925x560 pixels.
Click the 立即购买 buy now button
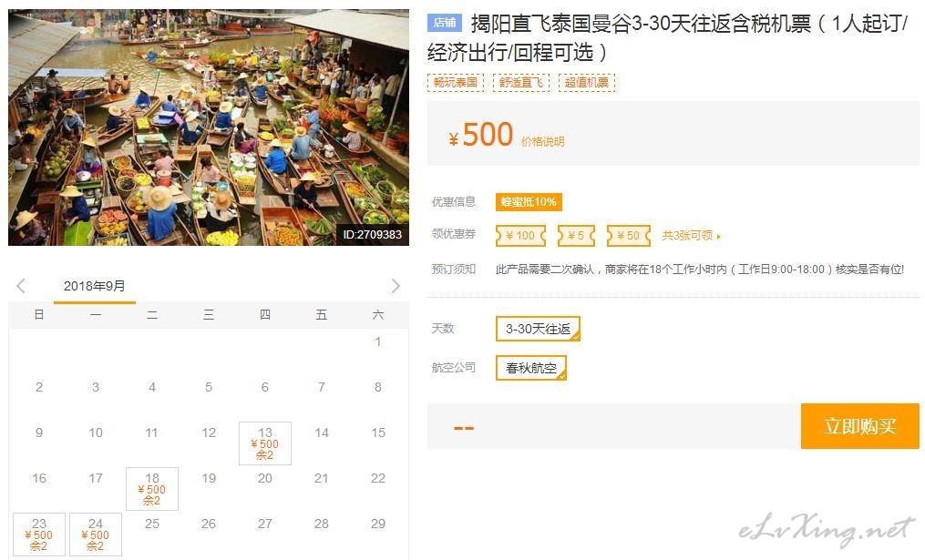[860, 426]
